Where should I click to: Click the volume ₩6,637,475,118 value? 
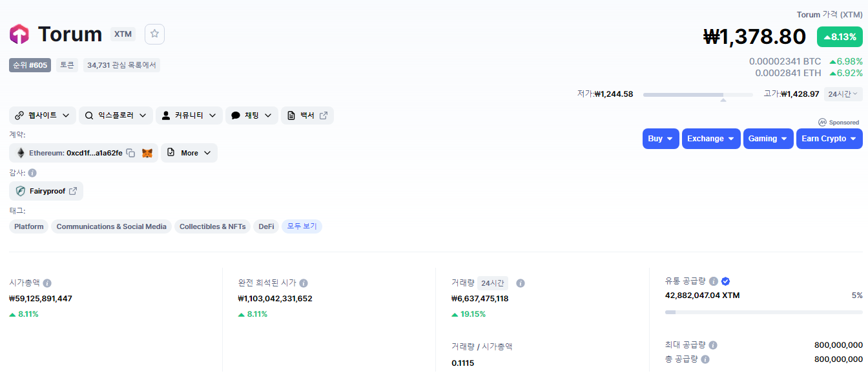pos(480,299)
